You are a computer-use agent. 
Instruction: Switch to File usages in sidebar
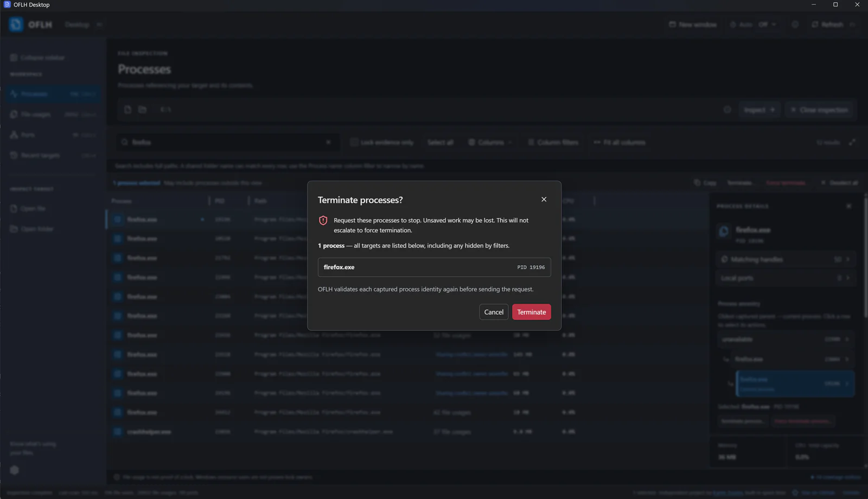coord(53,114)
